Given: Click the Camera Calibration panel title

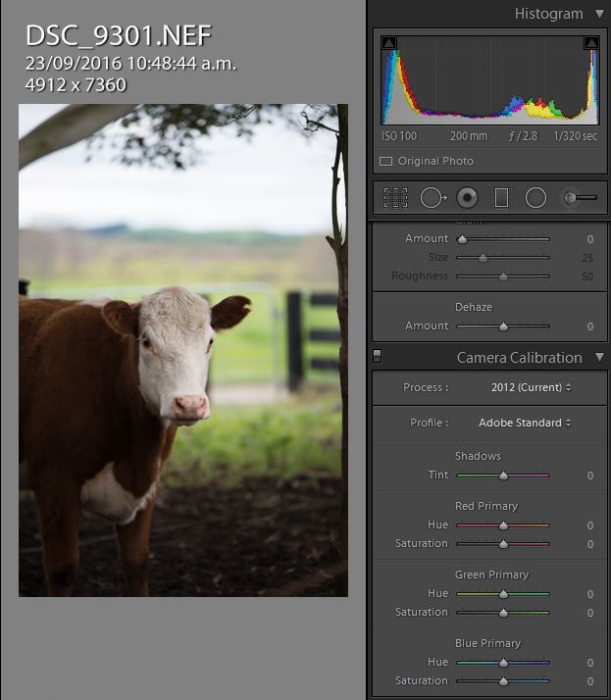Looking at the screenshot, I should (x=520, y=358).
